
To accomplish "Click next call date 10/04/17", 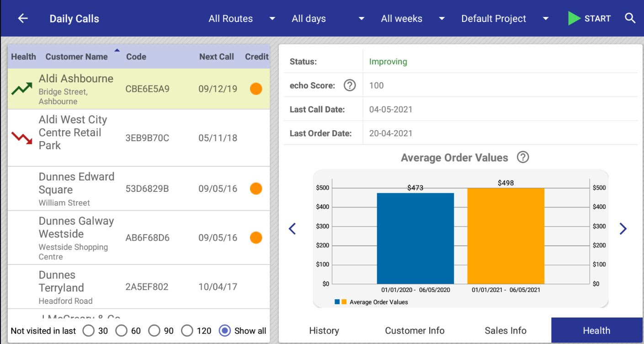I will click(x=218, y=287).
